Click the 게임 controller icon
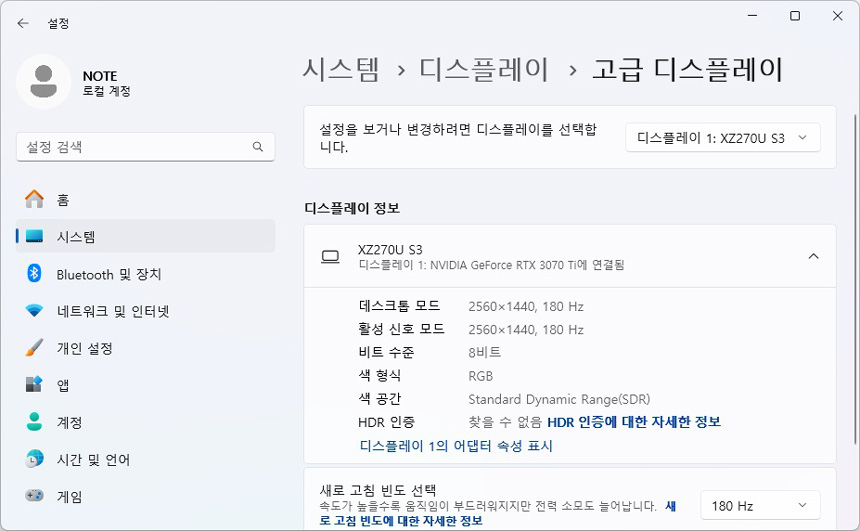 [34, 495]
